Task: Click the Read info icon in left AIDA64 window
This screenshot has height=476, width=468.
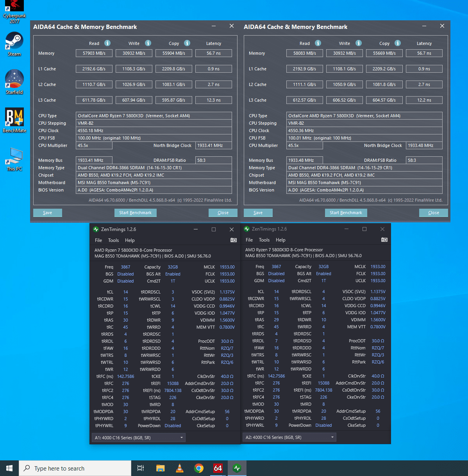Action: (x=107, y=43)
